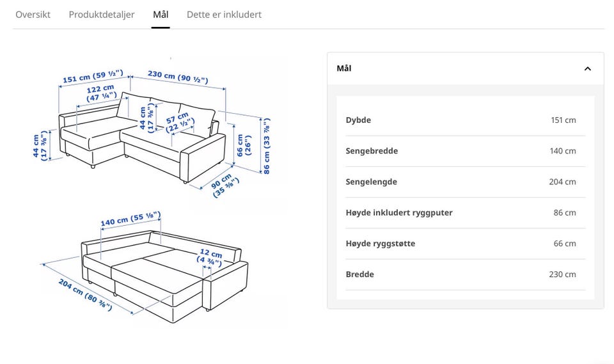Select the 230 cm width value

(562, 274)
